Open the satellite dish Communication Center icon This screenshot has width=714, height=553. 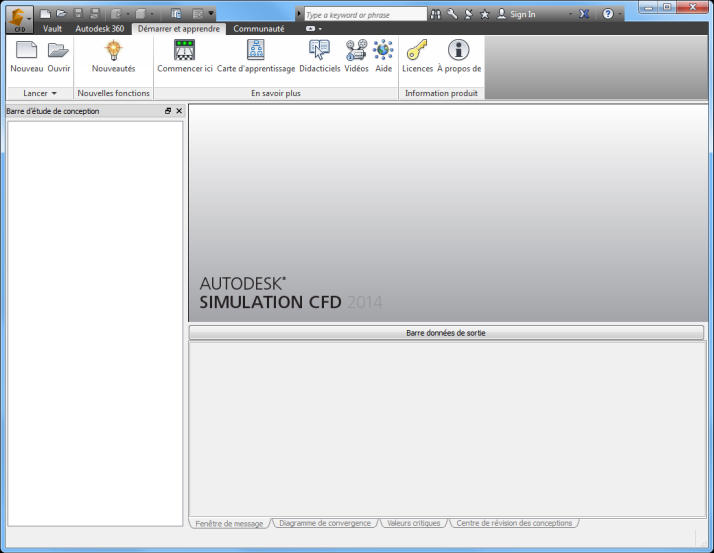[x=469, y=14]
